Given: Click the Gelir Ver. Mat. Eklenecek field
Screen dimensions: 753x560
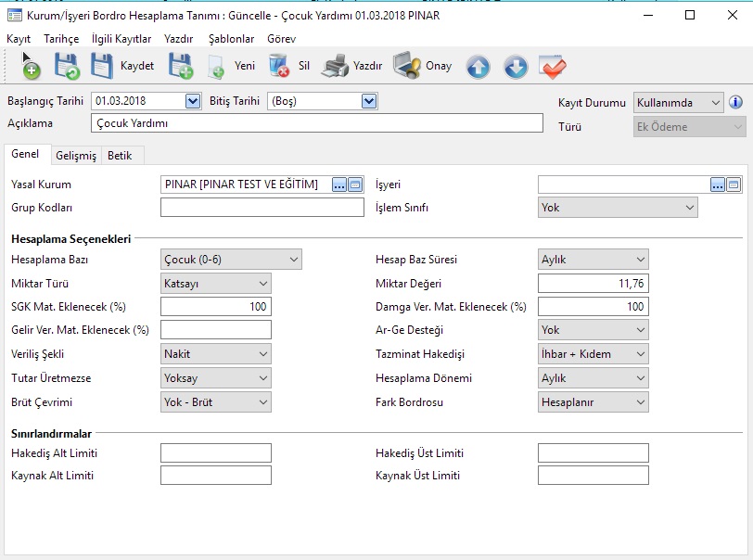Looking at the screenshot, I should click(216, 330).
